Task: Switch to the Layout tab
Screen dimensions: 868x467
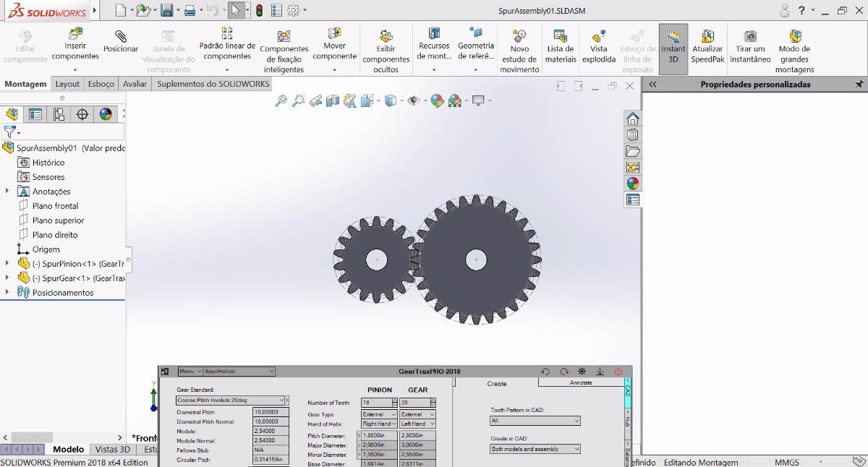Action: point(67,84)
